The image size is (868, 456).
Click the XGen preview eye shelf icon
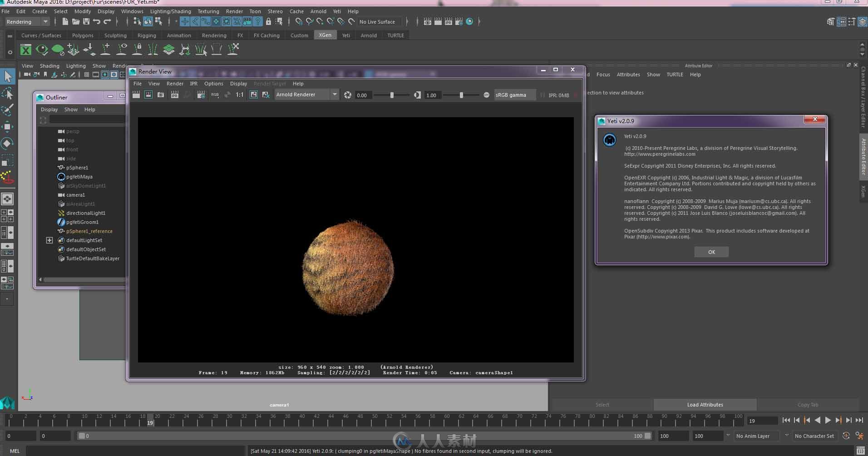(x=42, y=50)
